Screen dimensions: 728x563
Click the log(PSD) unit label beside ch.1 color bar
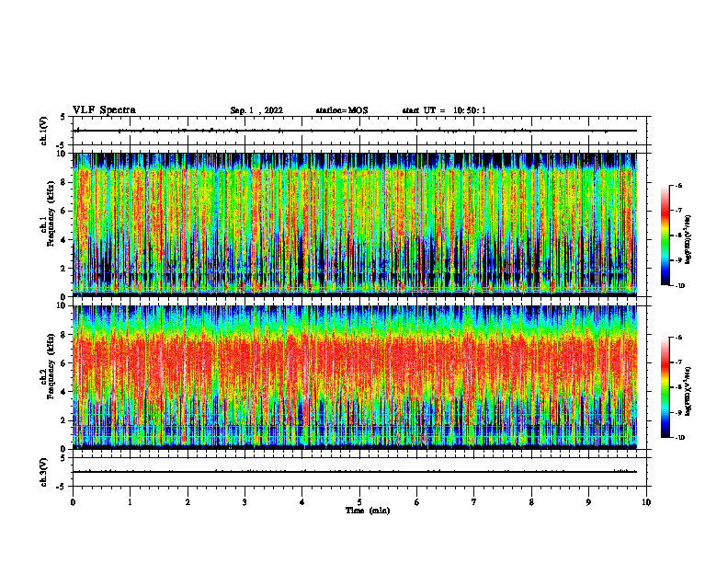[x=688, y=239]
